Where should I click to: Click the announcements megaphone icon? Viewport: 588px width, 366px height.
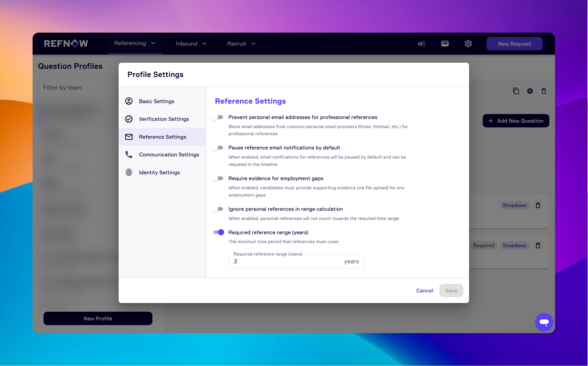tap(422, 44)
